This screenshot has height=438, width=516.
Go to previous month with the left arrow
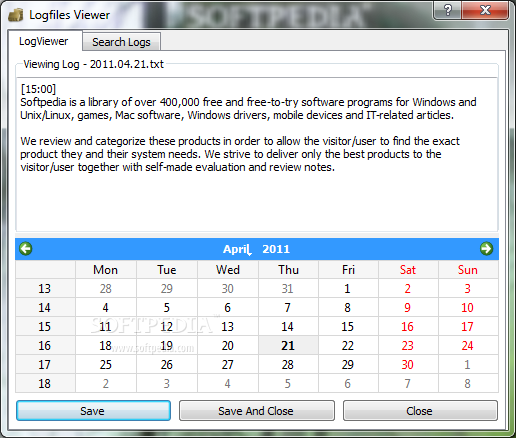click(x=26, y=248)
